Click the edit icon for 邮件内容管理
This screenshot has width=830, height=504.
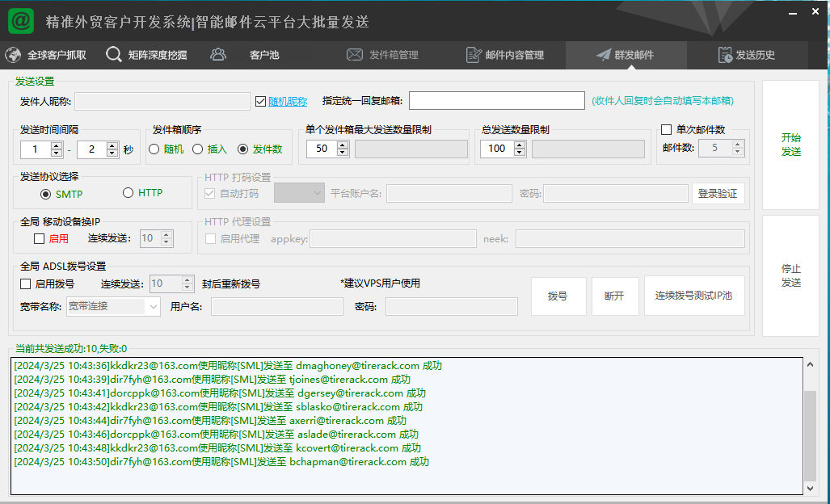point(474,55)
